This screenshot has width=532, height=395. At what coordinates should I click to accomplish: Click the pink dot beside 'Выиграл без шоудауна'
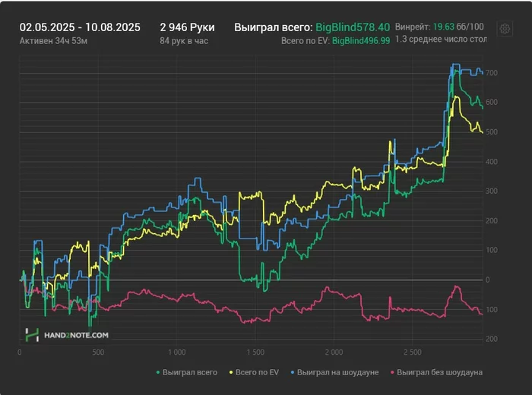point(392,373)
